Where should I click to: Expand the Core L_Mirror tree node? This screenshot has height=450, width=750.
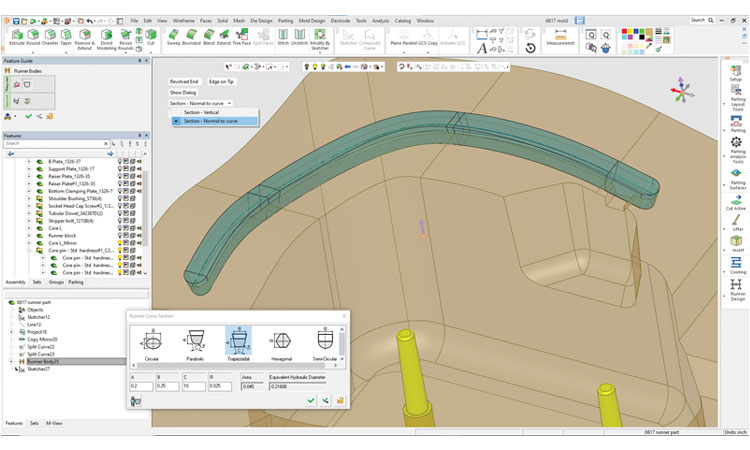(29, 243)
